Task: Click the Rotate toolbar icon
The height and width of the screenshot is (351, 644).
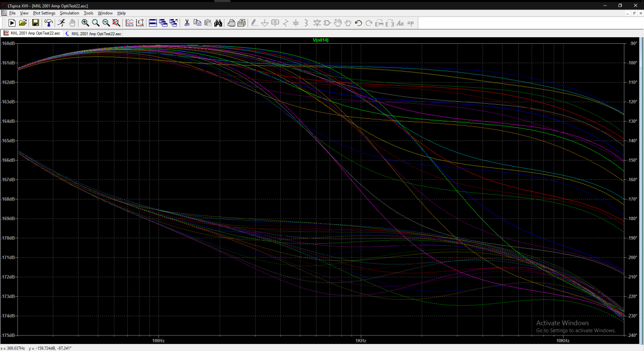Action: tap(379, 23)
